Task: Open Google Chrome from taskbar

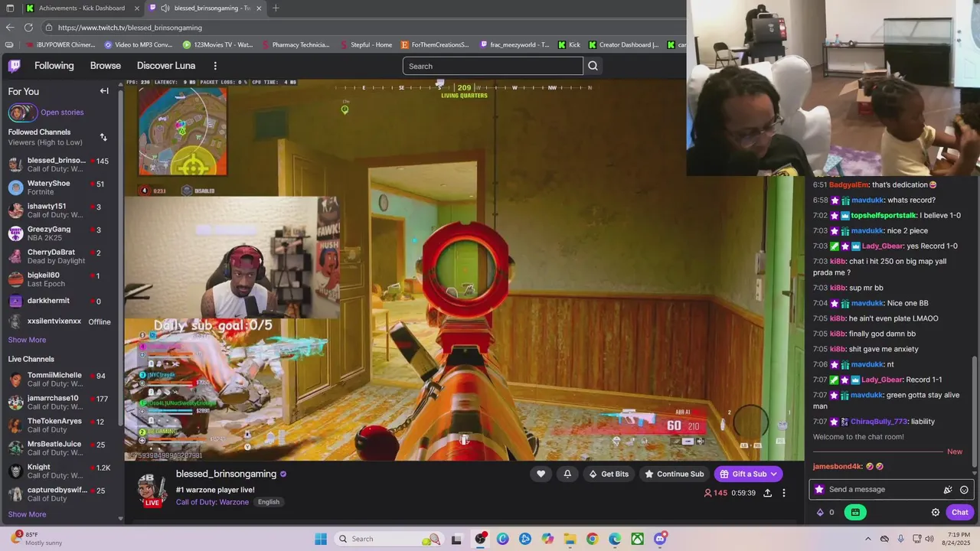Action: (x=592, y=539)
